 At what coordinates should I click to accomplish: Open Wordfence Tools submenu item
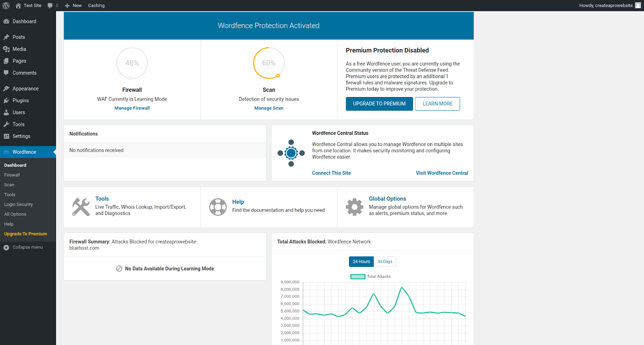10,194
